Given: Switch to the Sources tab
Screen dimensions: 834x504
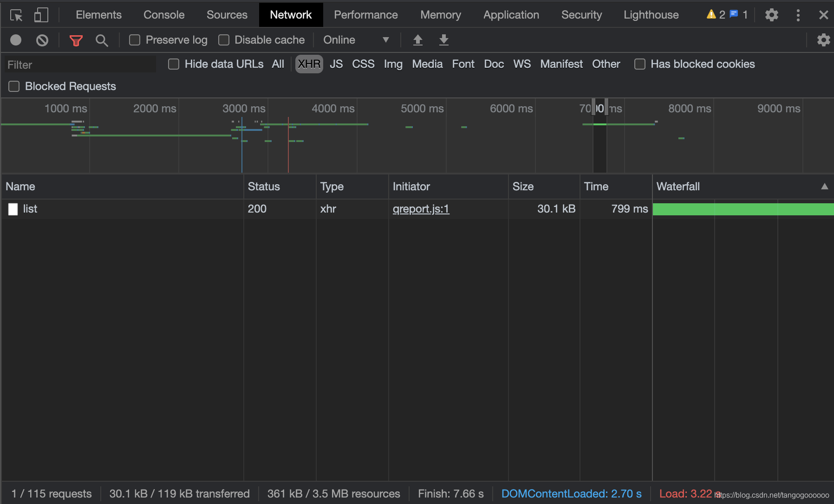Looking at the screenshot, I should tap(227, 15).
